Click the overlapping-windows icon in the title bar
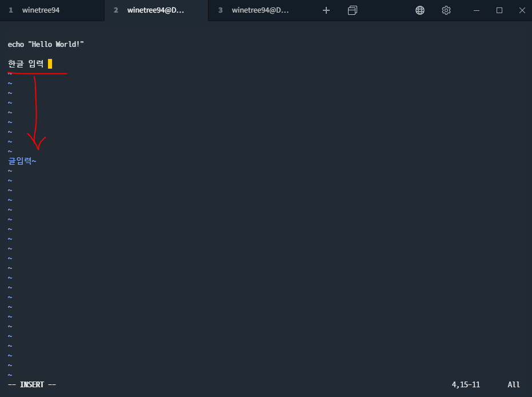This screenshot has width=532, height=397. [352, 10]
